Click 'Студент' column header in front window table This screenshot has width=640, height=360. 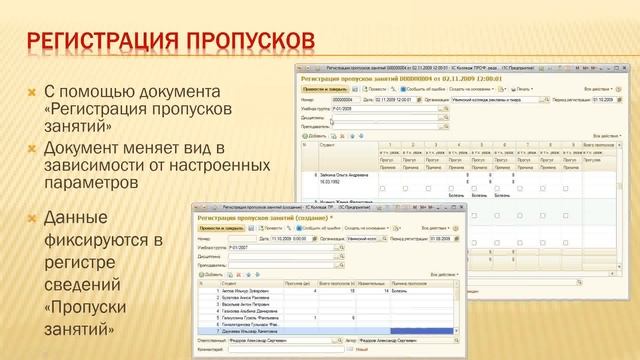click(251, 283)
